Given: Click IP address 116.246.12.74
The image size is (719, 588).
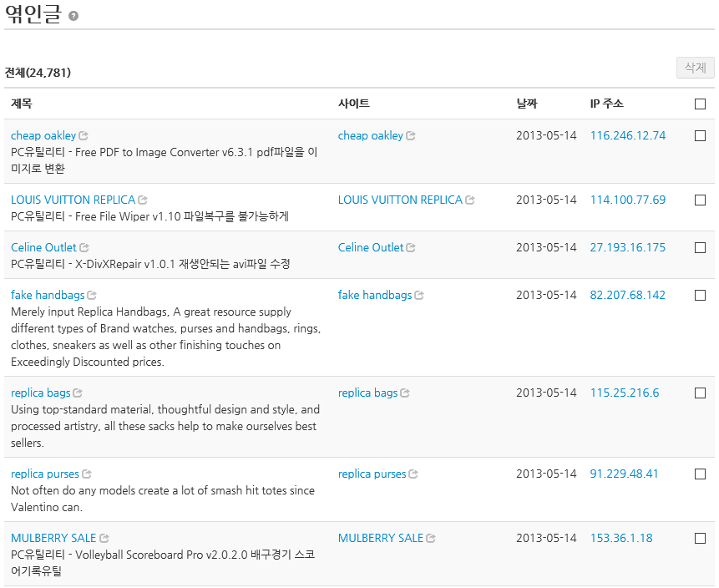Looking at the screenshot, I should tap(628, 136).
